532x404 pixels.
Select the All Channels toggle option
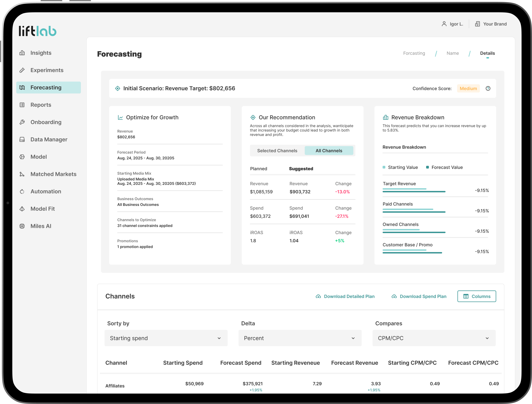[329, 151]
